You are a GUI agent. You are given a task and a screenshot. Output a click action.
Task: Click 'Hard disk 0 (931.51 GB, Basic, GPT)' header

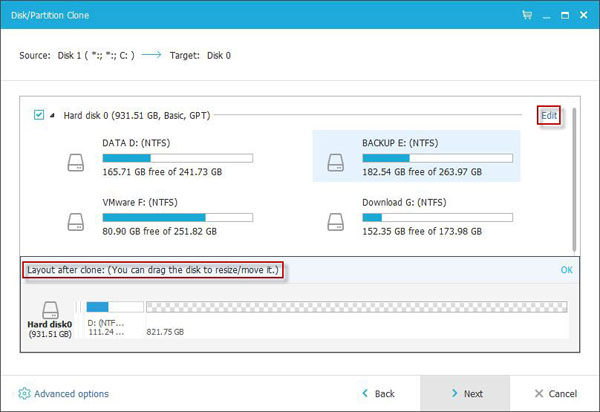137,116
